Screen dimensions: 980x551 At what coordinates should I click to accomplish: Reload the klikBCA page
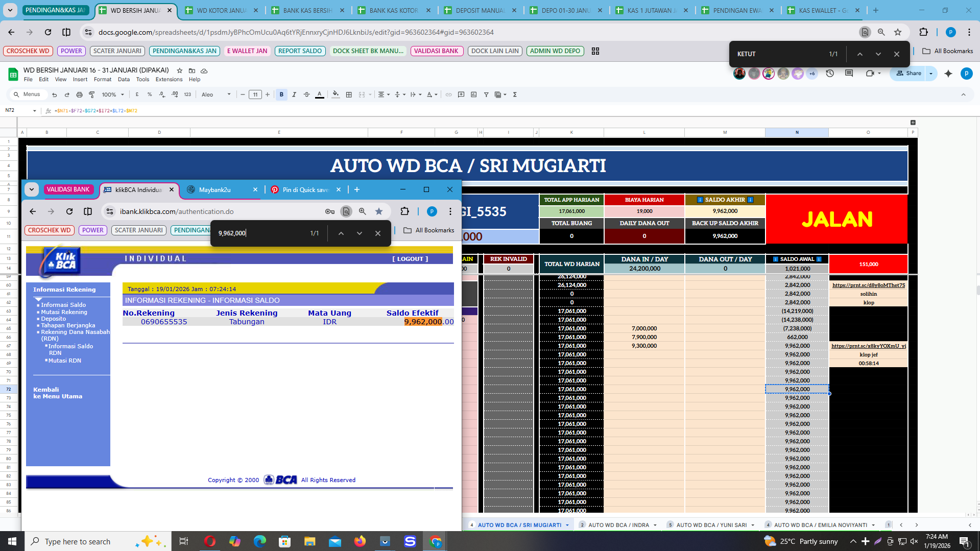click(x=69, y=211)
